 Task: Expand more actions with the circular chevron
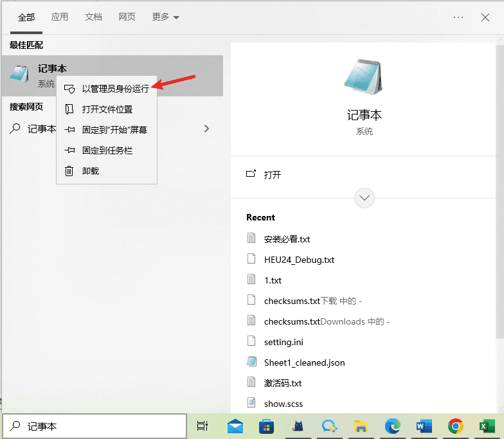pos(364,197)
